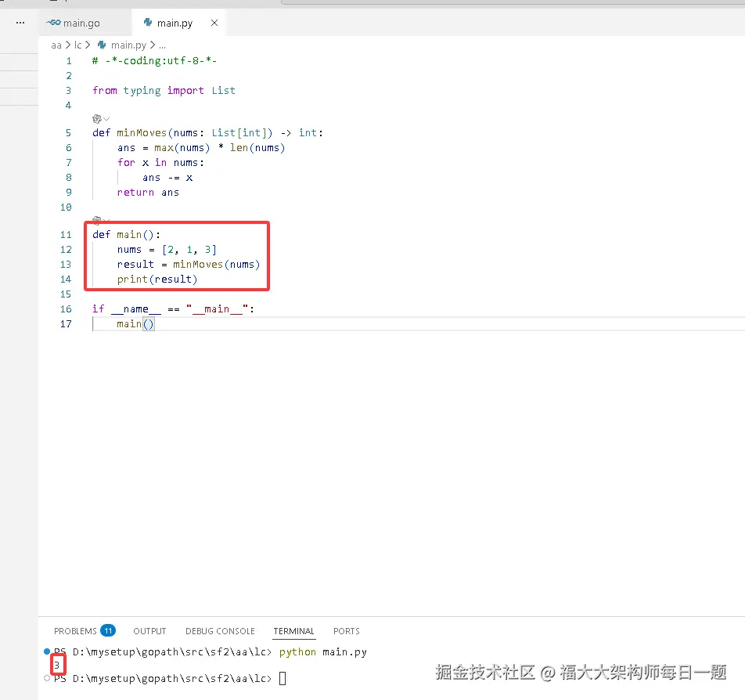The height and width of the screenshot is (700, 745).
Task: Click the 'main()' call on line 17
Action: click(x=135, y=324)
